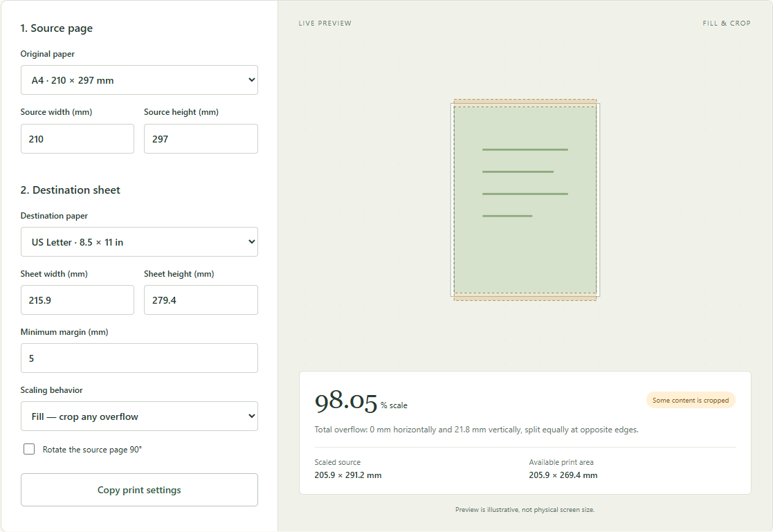Viewport: 773px width, 532px height.
Task: Select the '205.9 × 291.2 mm' scaled source value
Action: [x=348, y=475]
